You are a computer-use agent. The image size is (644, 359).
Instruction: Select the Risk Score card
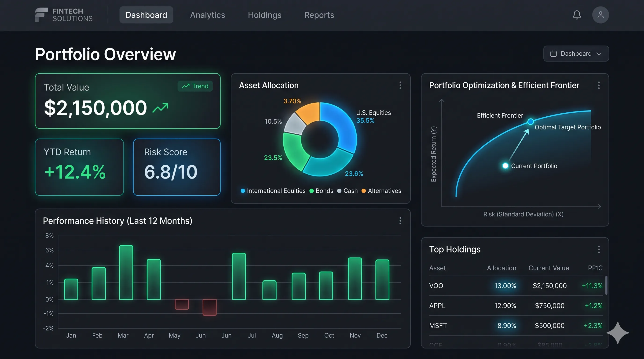[x=177, y=167]
